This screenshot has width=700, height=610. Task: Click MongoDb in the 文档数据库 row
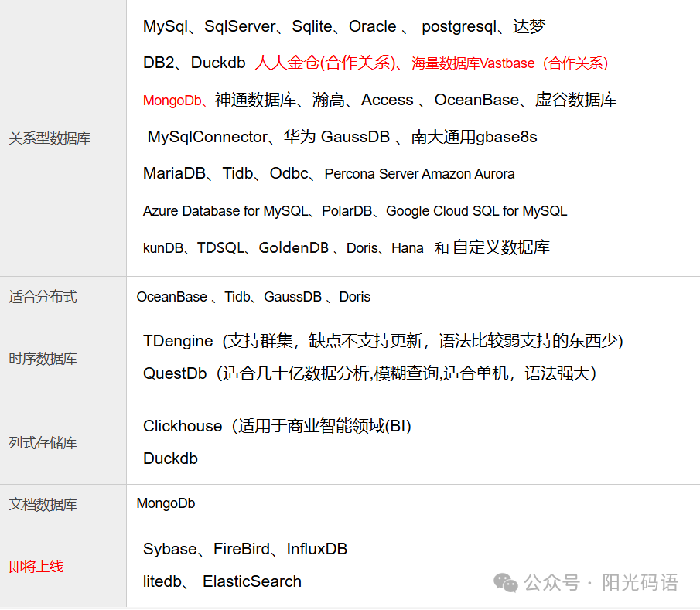coord(166,503)
